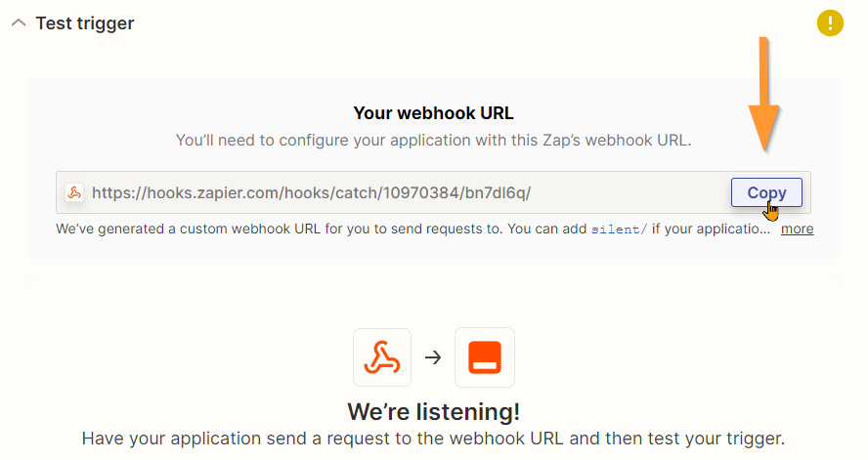Click the orange downward annotation arrow
The width and height of the screenshot is (868, 460).
pyautogui.click(x=764, y=95)
